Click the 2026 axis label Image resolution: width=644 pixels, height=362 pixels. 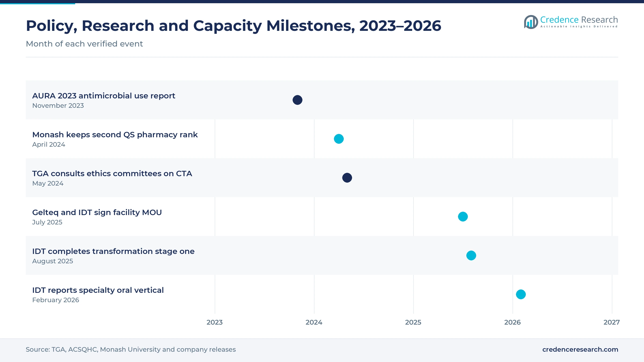point(513,322)
